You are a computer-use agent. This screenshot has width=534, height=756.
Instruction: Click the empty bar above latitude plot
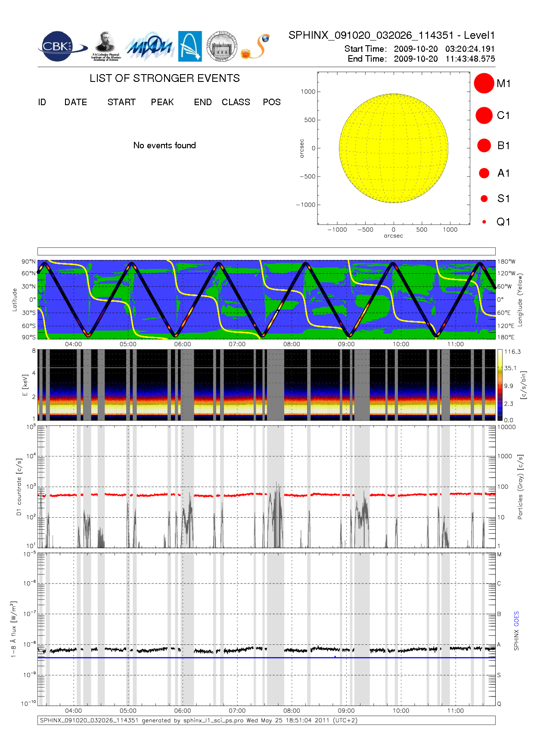266,251
